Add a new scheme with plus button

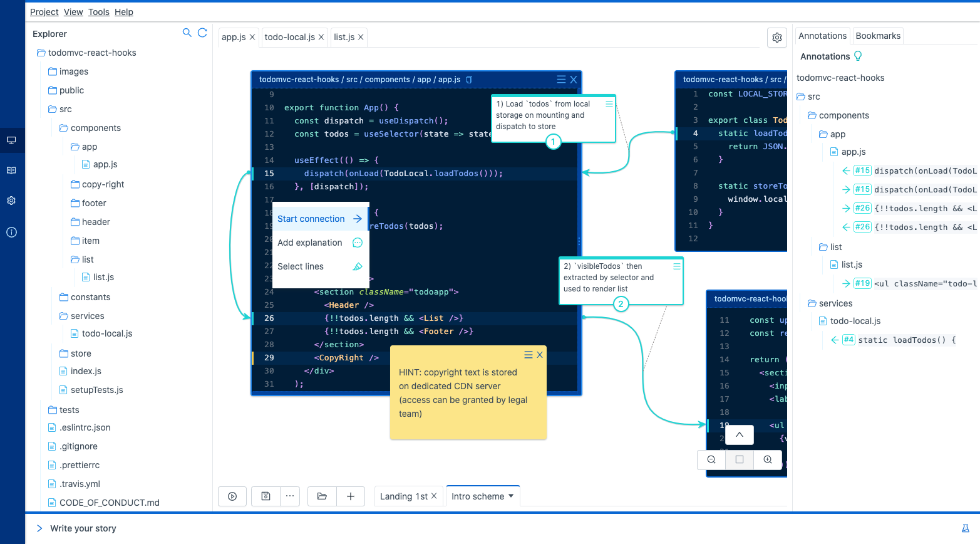click(351, 496)
